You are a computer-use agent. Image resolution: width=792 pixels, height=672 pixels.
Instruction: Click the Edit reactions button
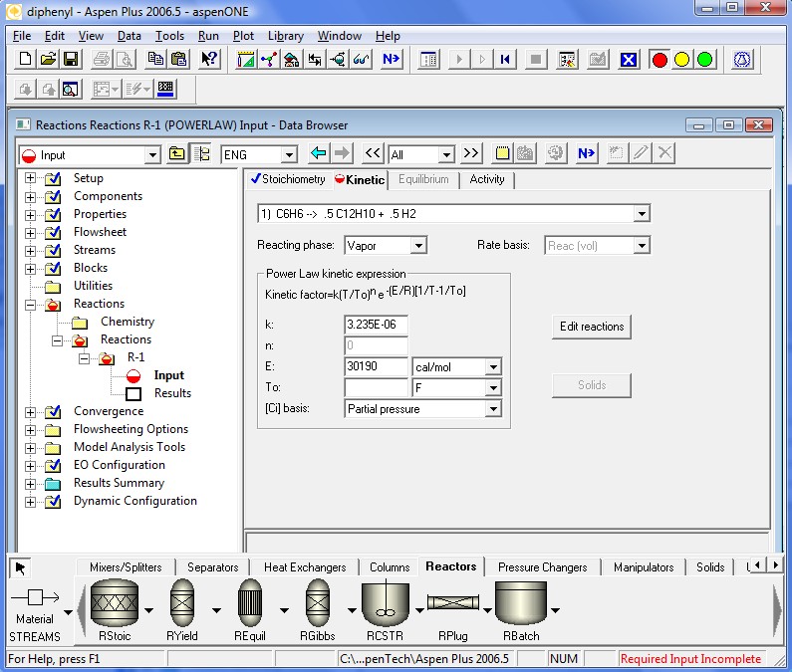pyautogui.click(x=592, y=327)
